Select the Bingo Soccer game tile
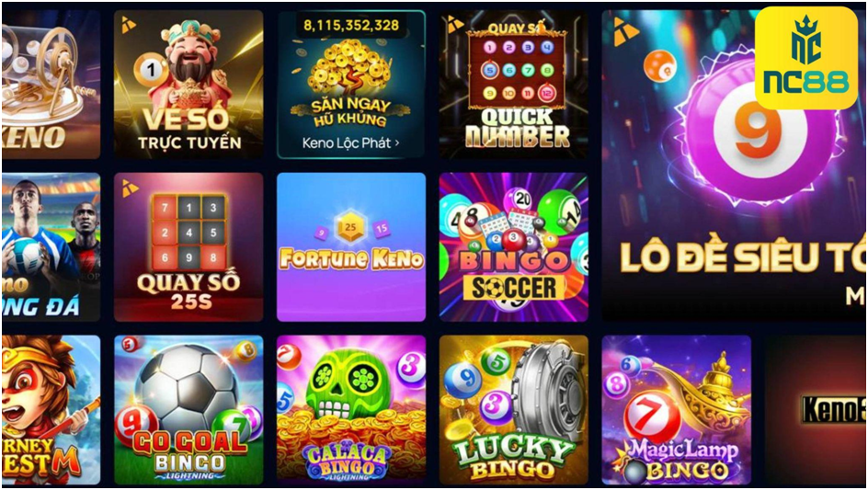This screenshot has height=490, width=868. pos(514,247)
